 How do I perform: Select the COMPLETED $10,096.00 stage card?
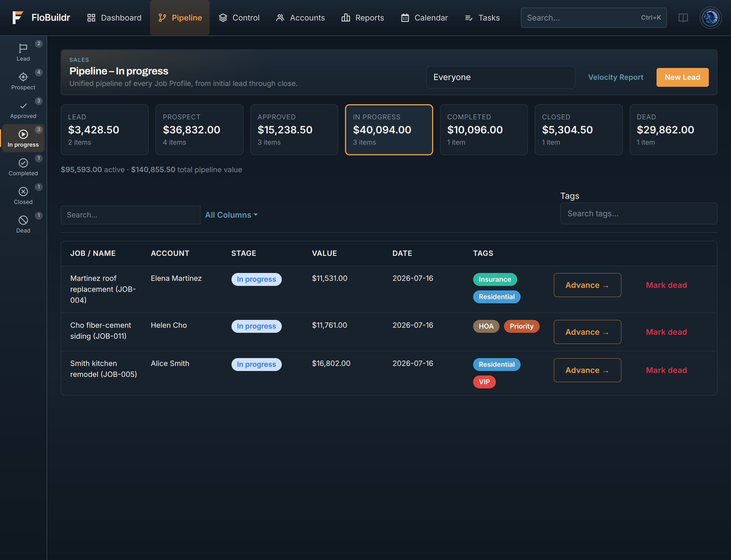(x=483, y=130)
